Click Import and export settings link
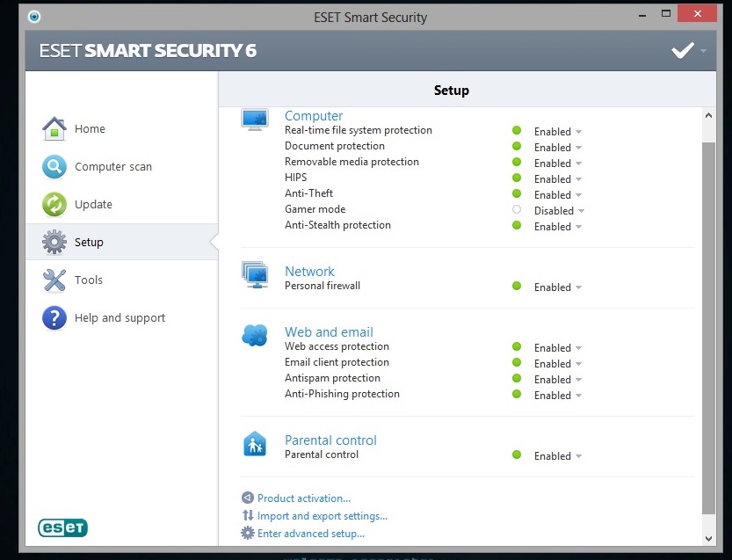Image resolution: width=732 pixels, height=560 pixels. click(x=323, y=516)
